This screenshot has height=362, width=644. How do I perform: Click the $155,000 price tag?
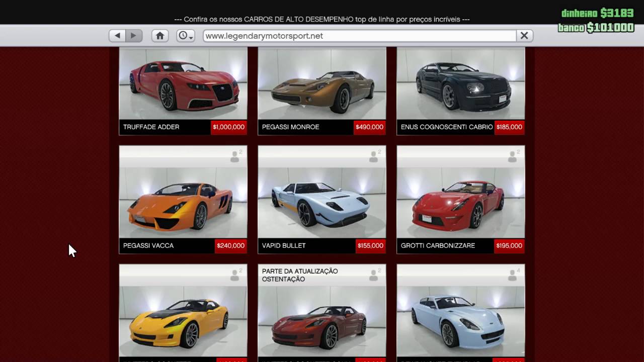pos(370,246)
